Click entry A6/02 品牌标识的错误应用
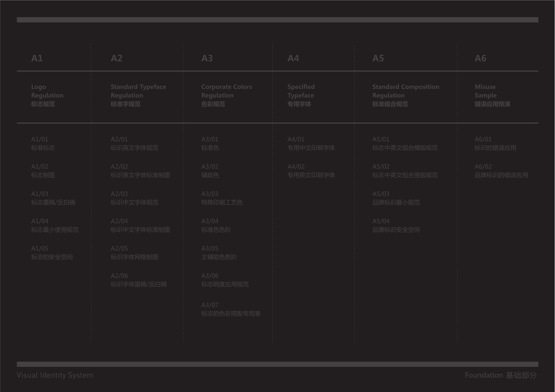Screen dimensions: 555x392 pyautogui.click(x=502, y=171)
